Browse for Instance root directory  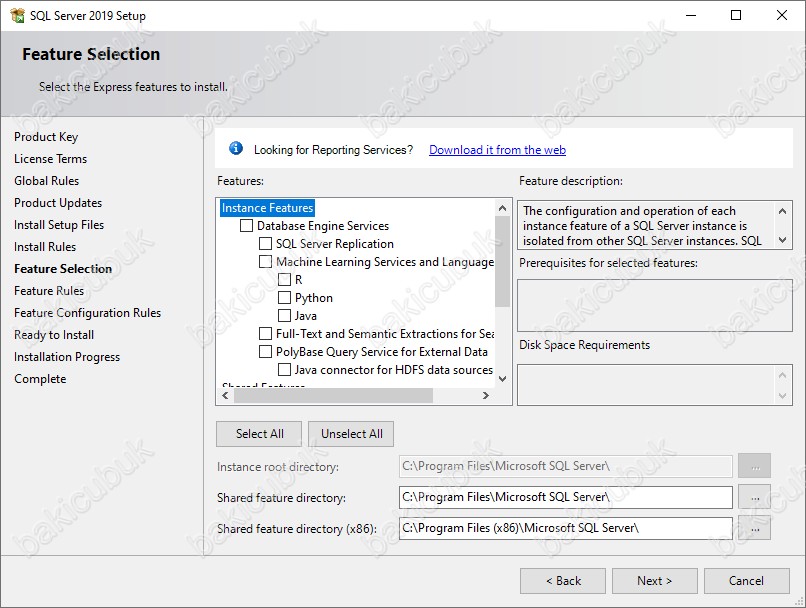755,466
